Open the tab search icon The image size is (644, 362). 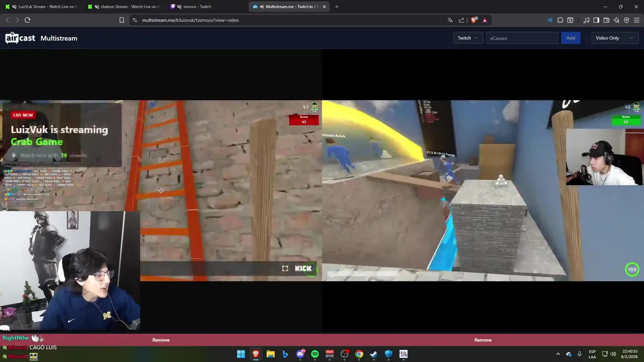[570, 20]
